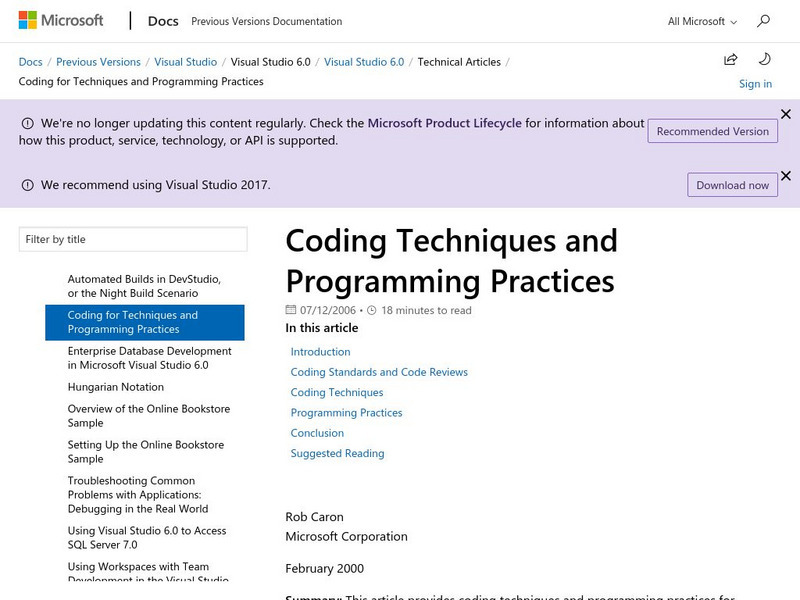The image size is (800, 600).
Task: Open Enterprise Database Development article
Action: coord(149,358)
